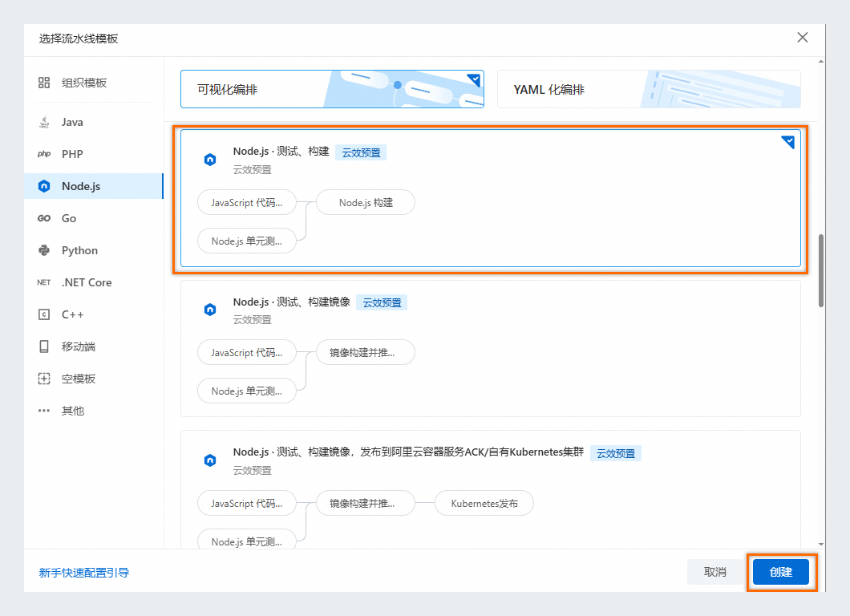Click 云效预置 tag on Kubernetes集群 template
The width and height of the screenshot is (850, 616).
(616, 453)
